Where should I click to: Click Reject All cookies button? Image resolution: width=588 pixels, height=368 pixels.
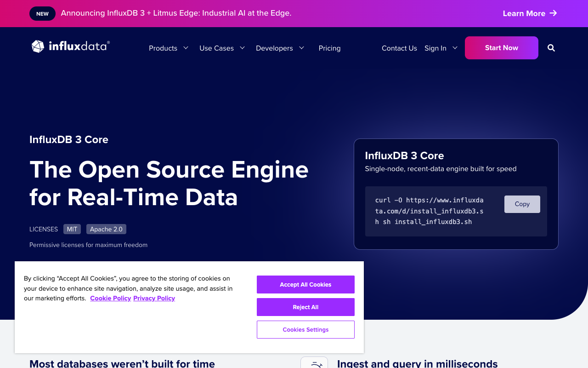click(x=305, y=307)
